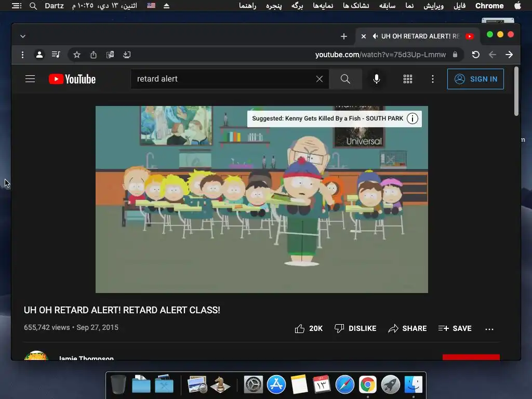This screenshot has height=399, width=532.
Task: Click the page scrollbar thumb
Action: 516,91
